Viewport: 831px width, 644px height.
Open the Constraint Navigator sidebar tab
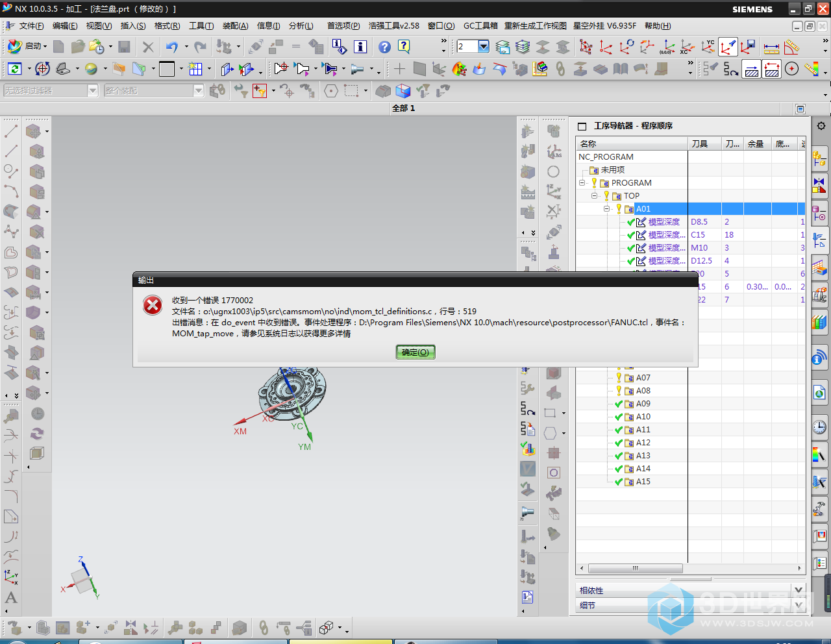[820, 186]
